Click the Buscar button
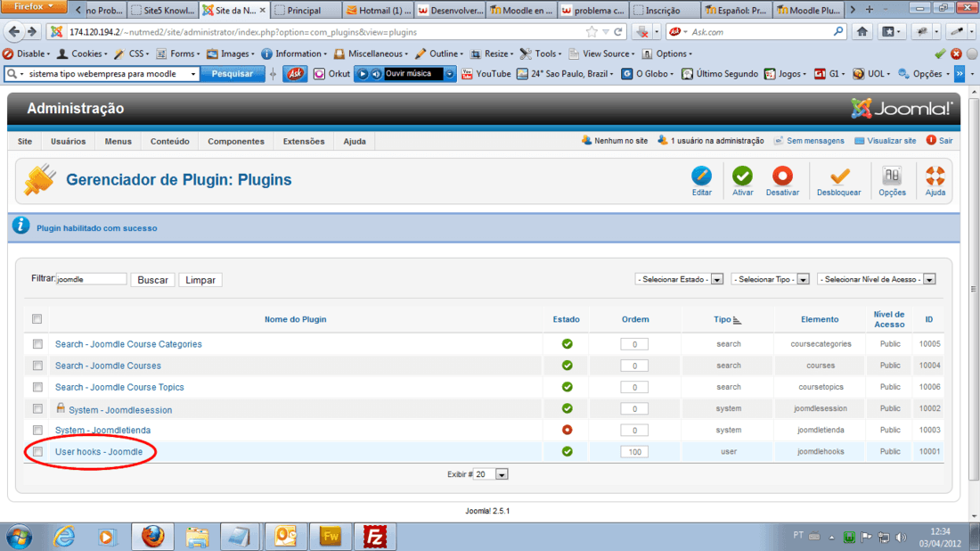This screenshot has height=551, width=980. click(152, 280)
